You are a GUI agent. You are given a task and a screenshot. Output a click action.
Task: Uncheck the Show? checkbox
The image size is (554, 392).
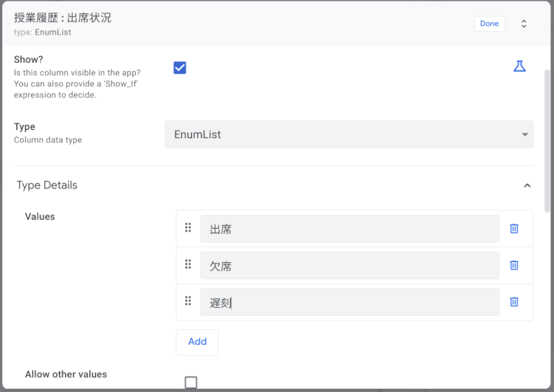(179, 68)
